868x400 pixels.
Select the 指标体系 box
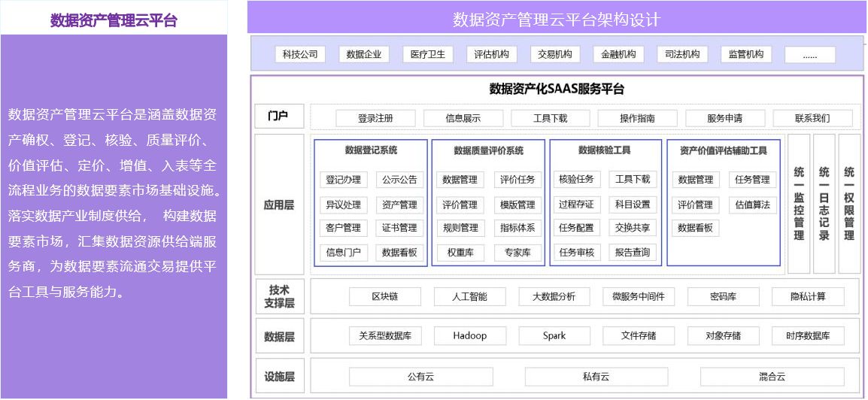coord(517,227)
